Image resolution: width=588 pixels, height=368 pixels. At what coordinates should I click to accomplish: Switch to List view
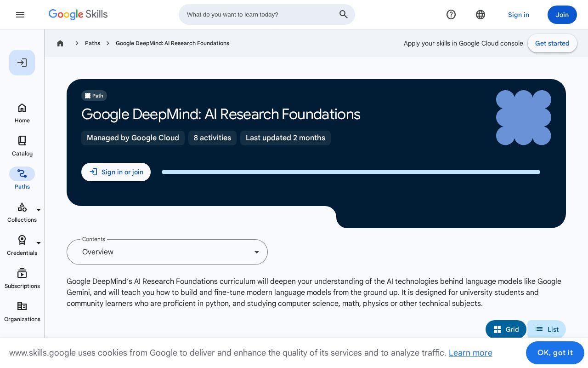click(x=547, y=329)
